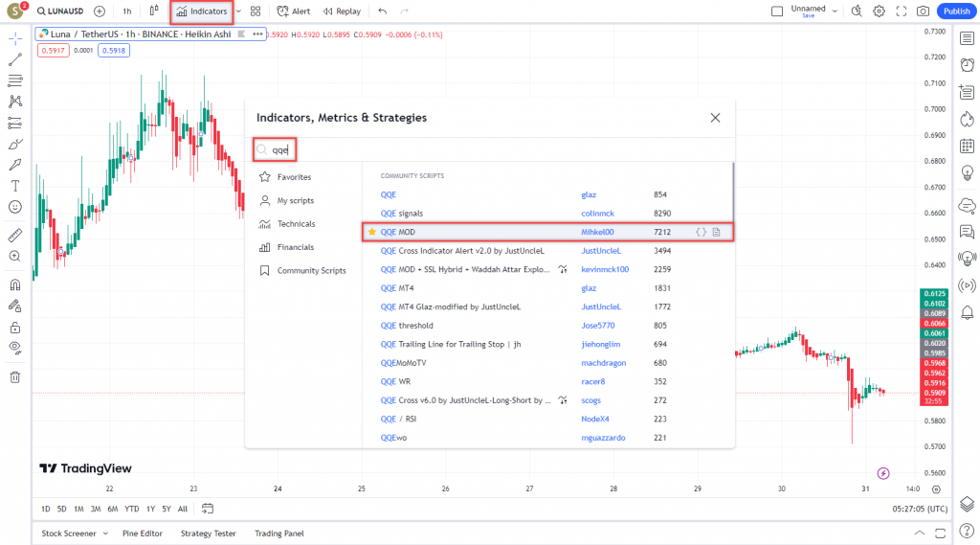Remove drawings with the trash icon
This screenshot has width=980, height=545.
tap(15, 377)
